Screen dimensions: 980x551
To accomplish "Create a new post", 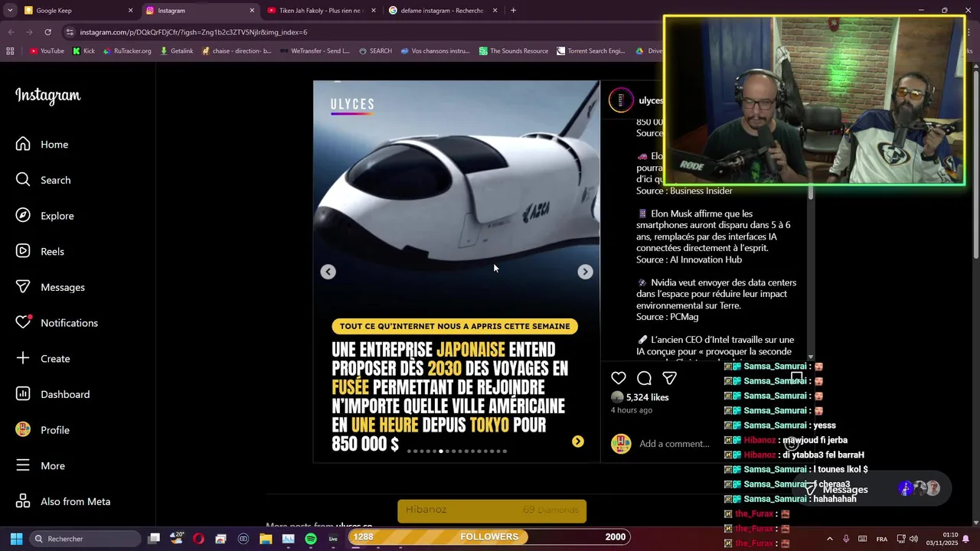I will tap(44, 359).
